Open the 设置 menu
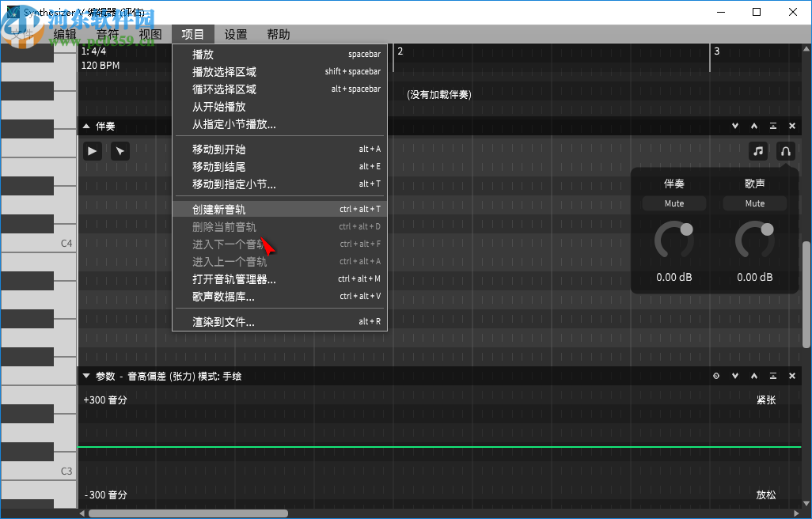Image resolution: width=812 pixels, height=519 pixels. click(235, 34)
